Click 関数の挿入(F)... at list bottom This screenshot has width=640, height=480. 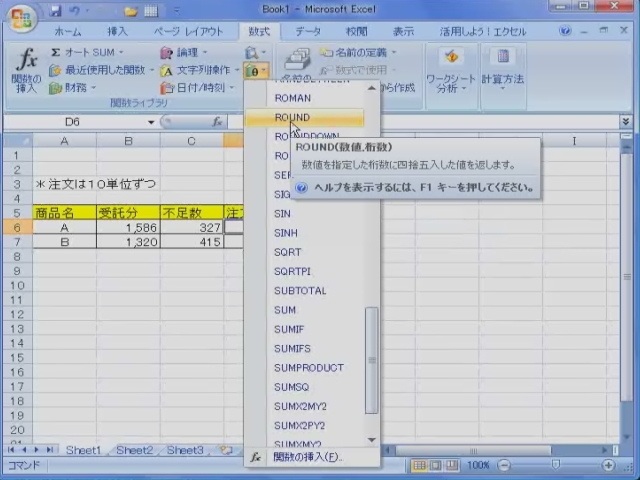307,457
